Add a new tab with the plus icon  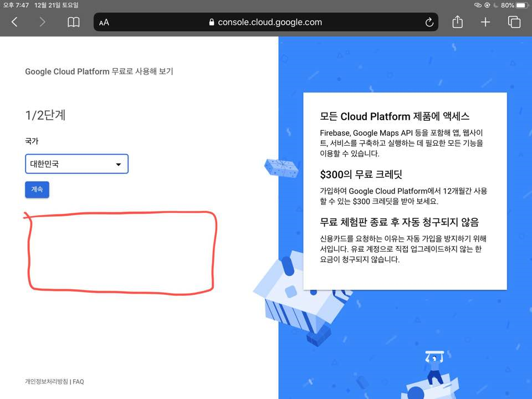tap(485, 22)
